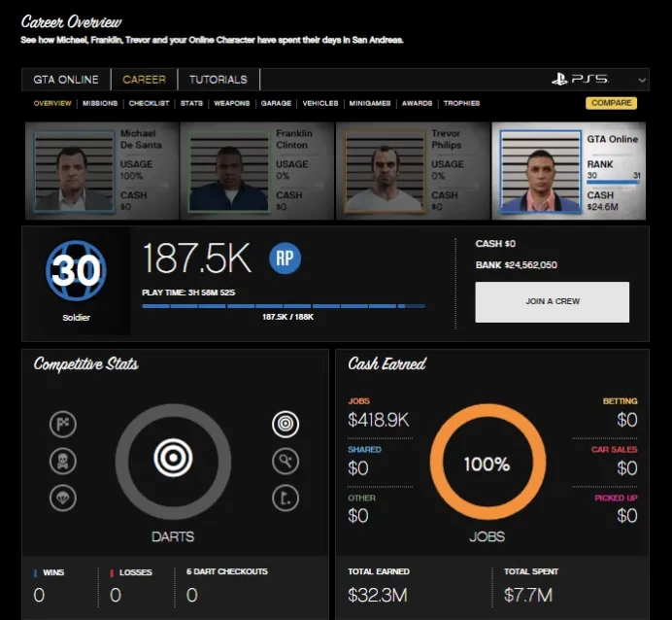The height and width of the screenshot is (620, 672).
Task: Open the TROPHIES sub-tab
Action: coord(461,103)
